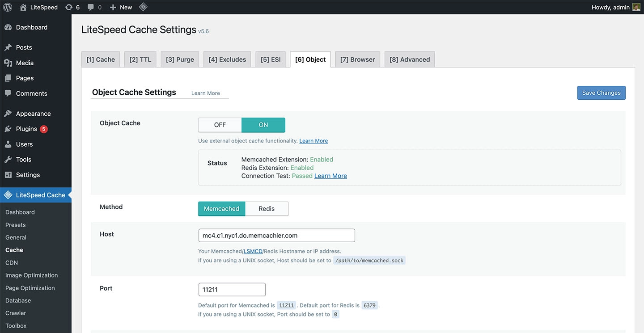Click the LiteSpeed diamond icon in admin bar
This screenshot has width=644, height=333.
143,7
